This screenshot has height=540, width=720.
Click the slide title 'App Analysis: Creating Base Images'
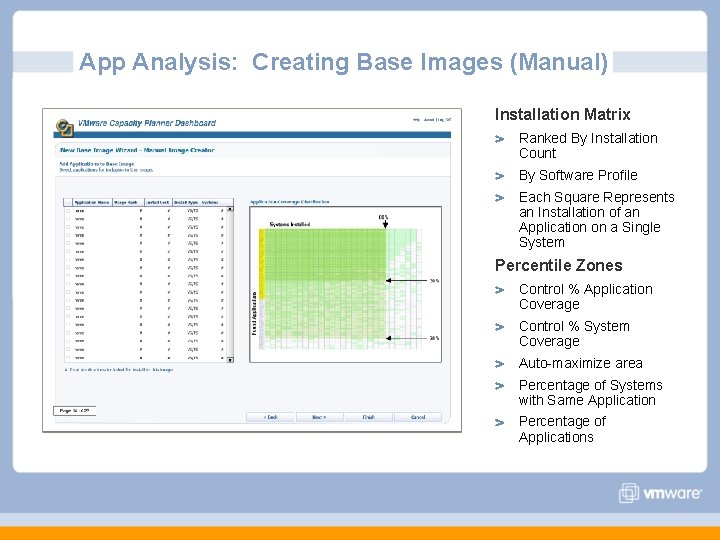343,62
